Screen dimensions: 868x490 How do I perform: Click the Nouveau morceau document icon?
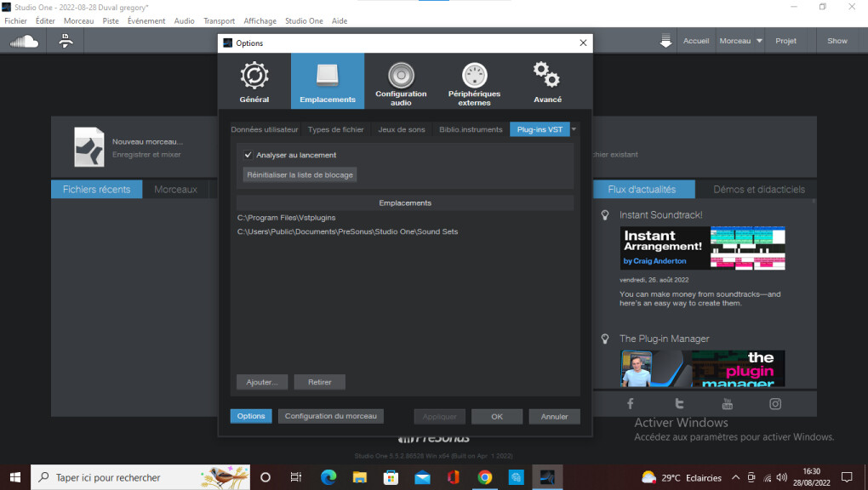tap(89, 147)
